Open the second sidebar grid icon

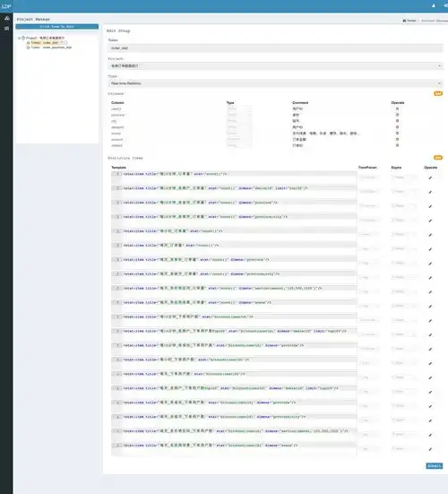pos(6,29)
